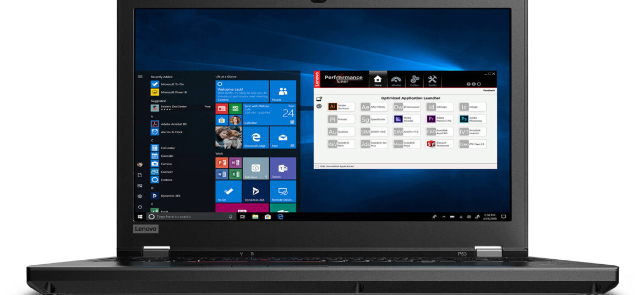Launch InCopy from the application launcher
644x295 pixels.
[x=473, y=107]
